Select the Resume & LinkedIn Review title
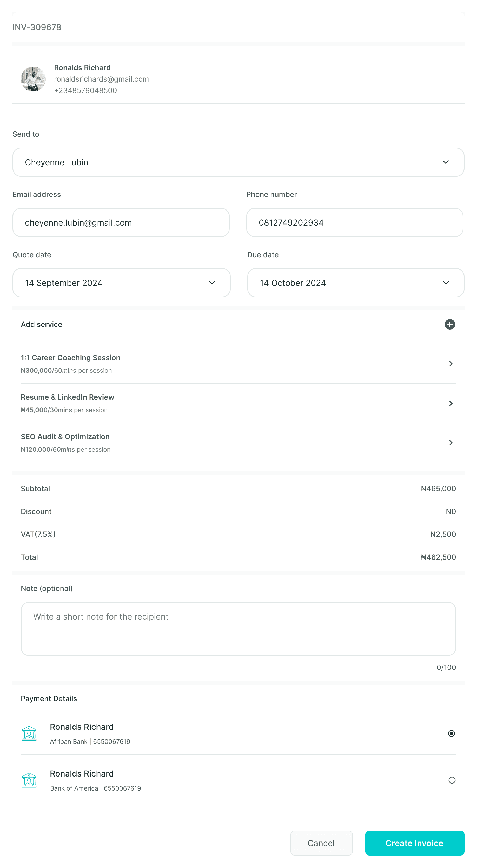 coord(67,397)
